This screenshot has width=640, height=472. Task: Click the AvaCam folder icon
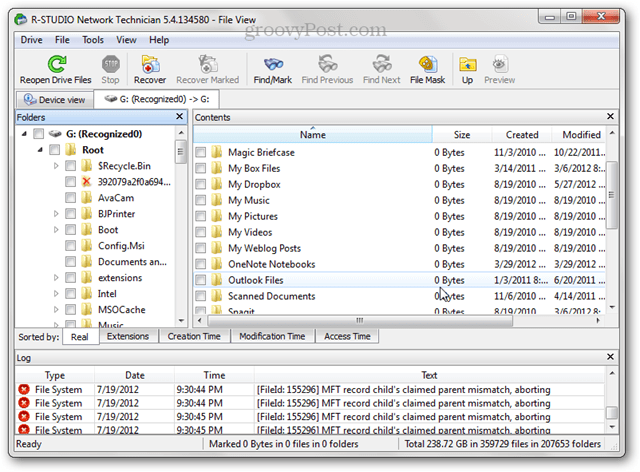coord(86,198)
